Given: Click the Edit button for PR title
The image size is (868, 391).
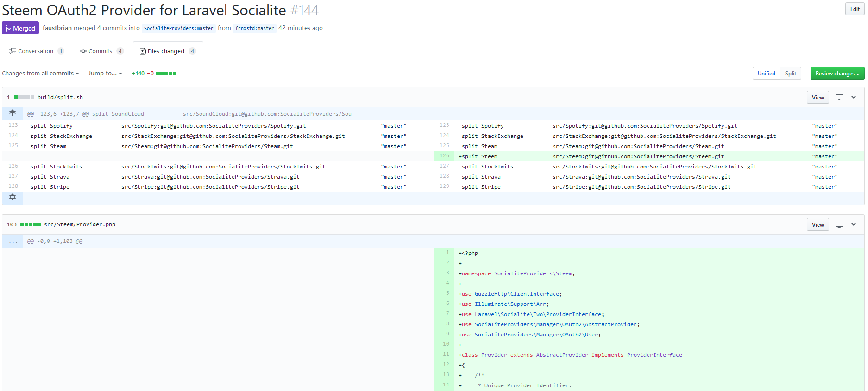Looking at the screenshot, I should [x=855, y=9].
